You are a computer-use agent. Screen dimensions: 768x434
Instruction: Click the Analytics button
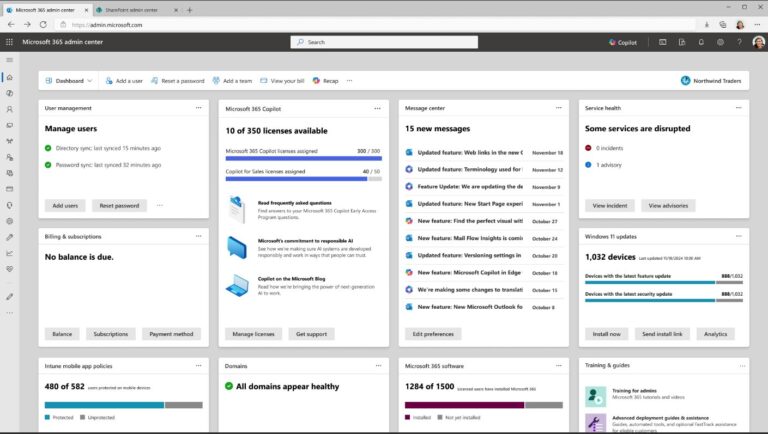(715, 334)
